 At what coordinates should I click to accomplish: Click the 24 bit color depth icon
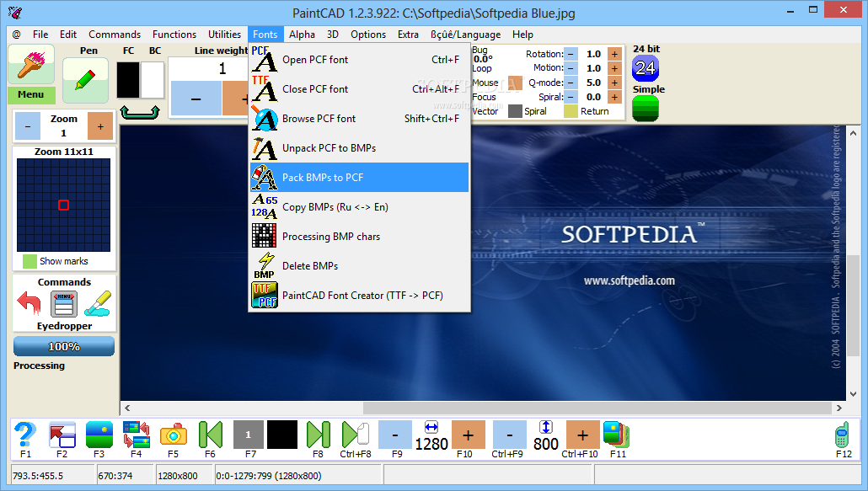tap(645, 68)
